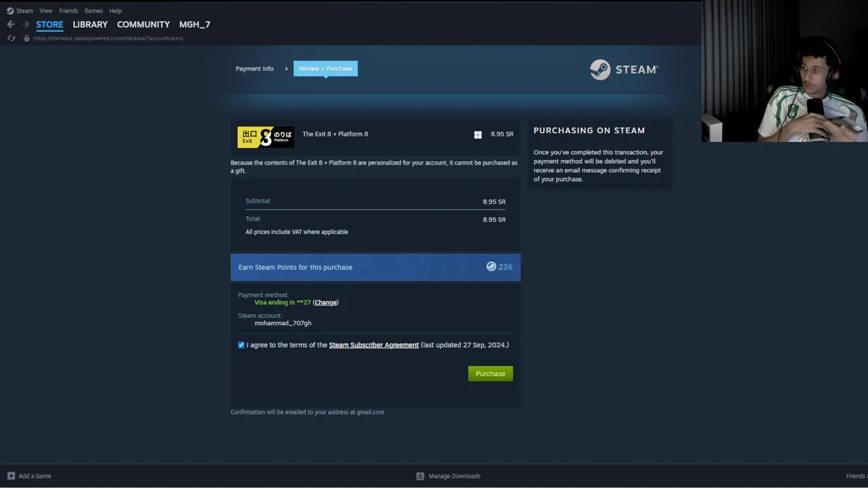Viewport: 868px width, 488px height.
Task: Click Change payment method link
Action: point(325,302)
